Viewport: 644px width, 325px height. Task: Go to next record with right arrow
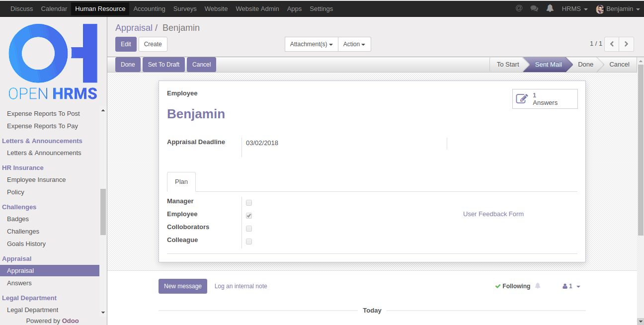626,44
